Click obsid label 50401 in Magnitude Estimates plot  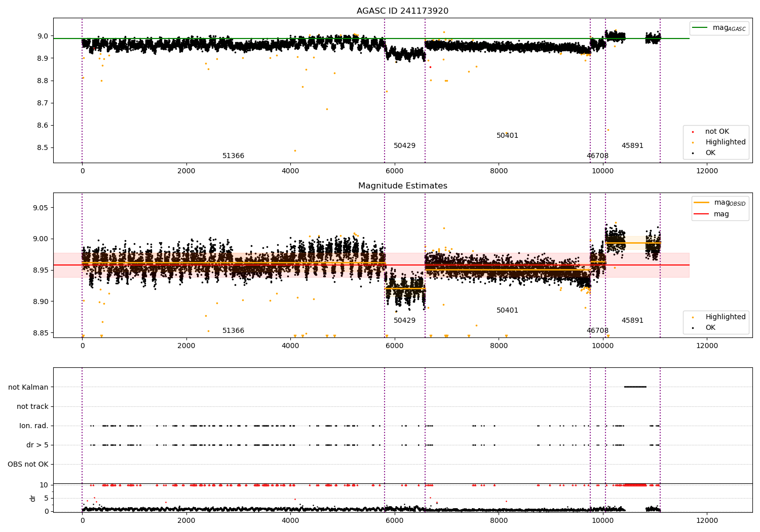point(507,311)
